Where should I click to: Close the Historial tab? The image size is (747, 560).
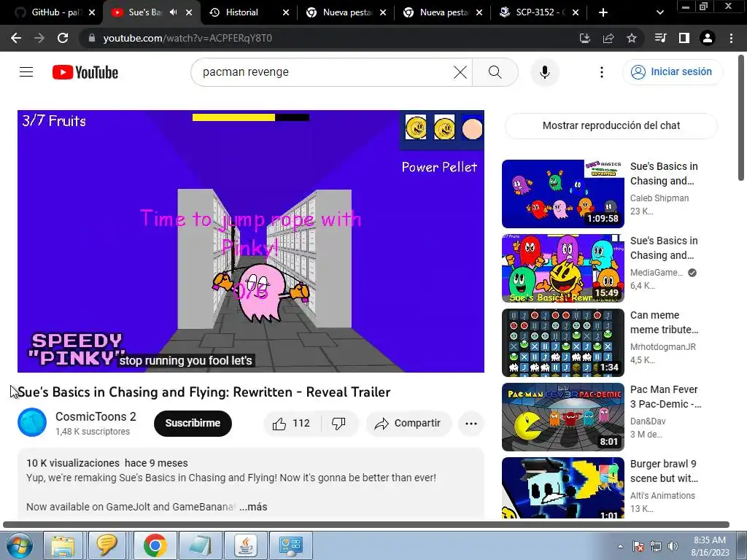[x=286, y=12]
